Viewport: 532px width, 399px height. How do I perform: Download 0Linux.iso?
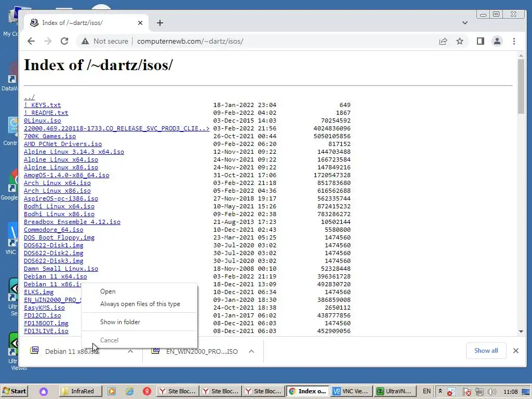coord(43,121)
